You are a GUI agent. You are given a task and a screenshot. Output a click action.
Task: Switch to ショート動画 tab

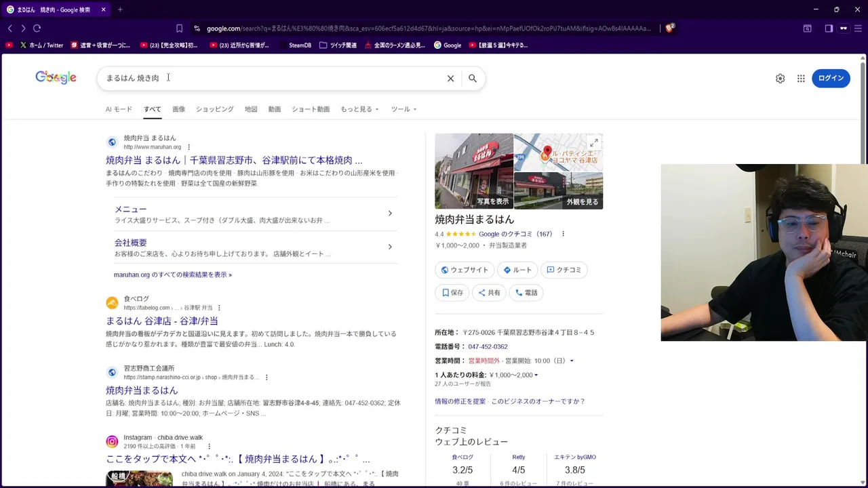tap(311, 109)
